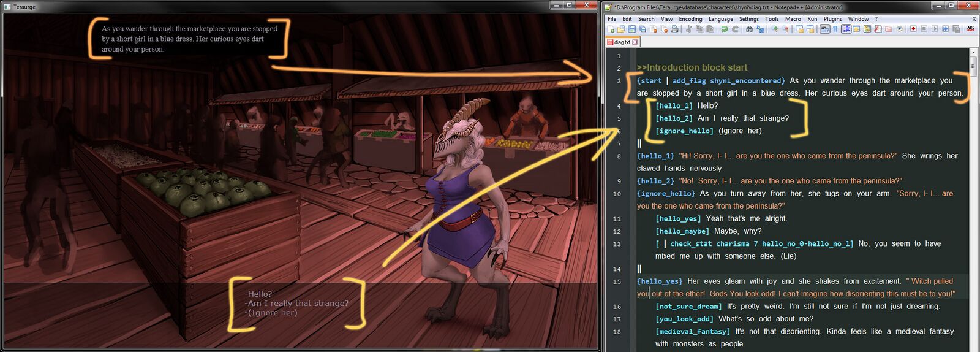Open the Search menu
The height and width of the screenshot is (352, 980).
click(x=646, y=19)
